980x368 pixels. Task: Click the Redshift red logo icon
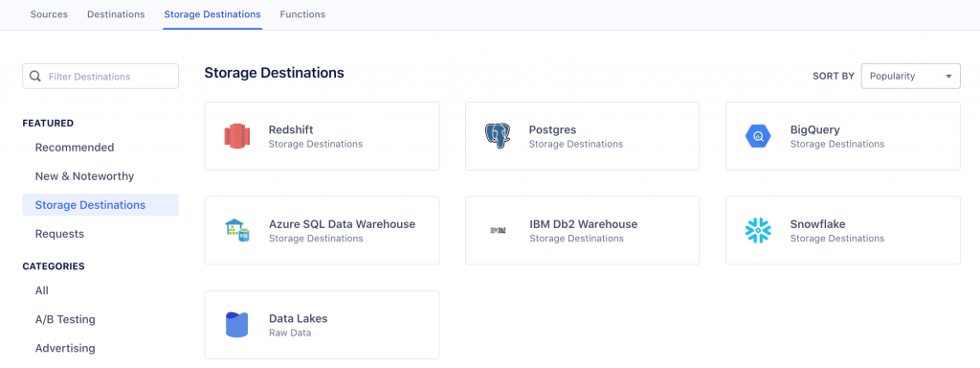237,136
